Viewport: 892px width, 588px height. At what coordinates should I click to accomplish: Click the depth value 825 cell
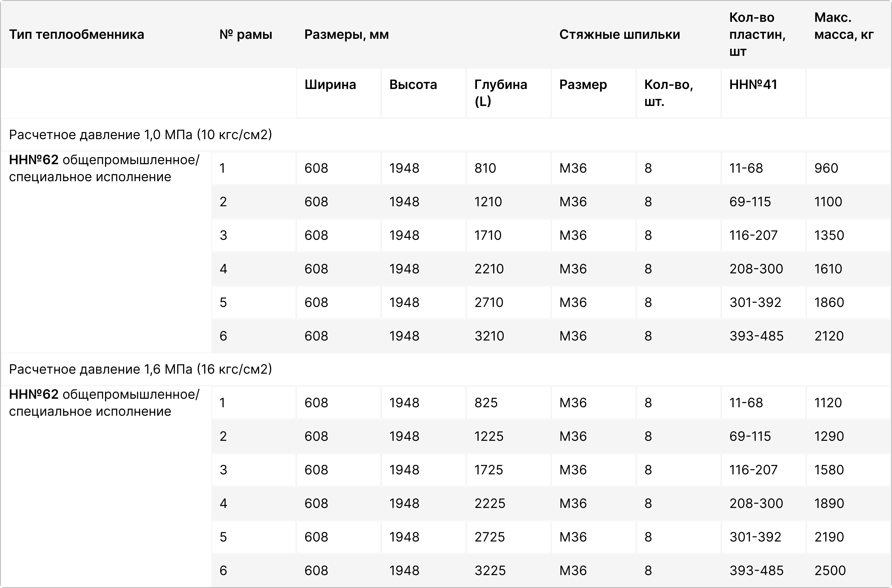(x=486, y=403)
